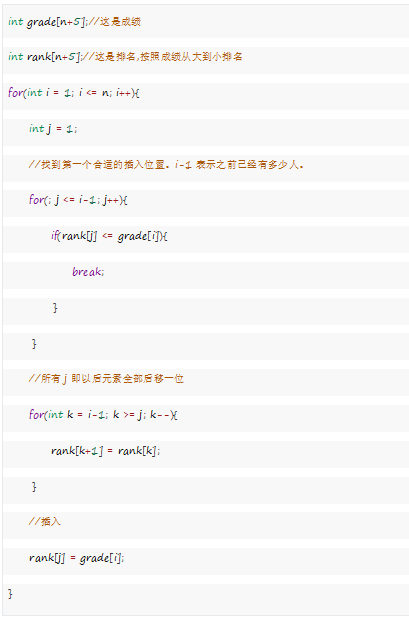
Task: Click closing brace of inner j loop
Action: click(x=34, y=344)
